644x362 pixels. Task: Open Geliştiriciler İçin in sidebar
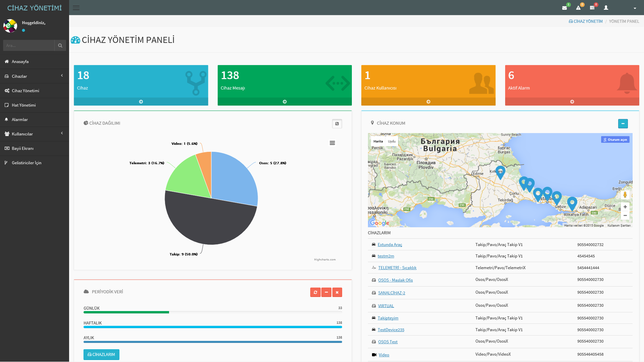point(35,163)
